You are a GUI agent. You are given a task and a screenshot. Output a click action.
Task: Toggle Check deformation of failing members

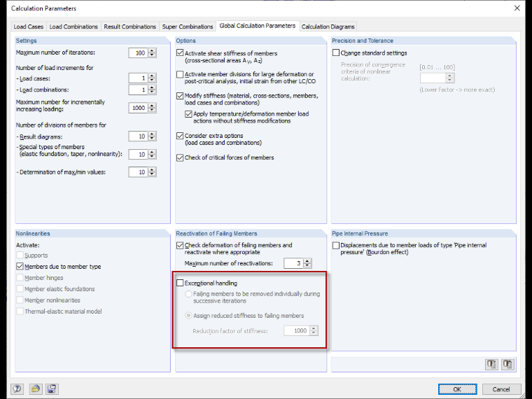pos(180,245)
